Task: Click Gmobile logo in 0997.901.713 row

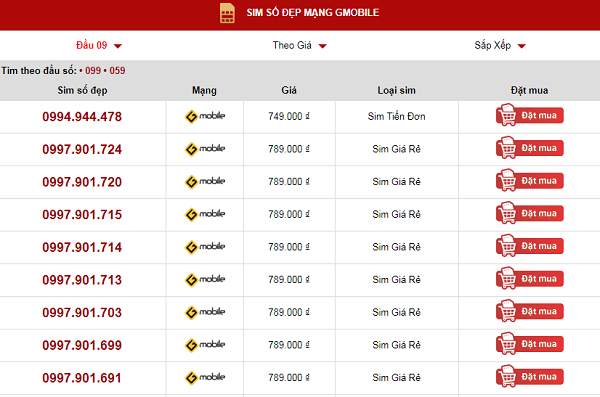Action: click(x=205, y=279)
